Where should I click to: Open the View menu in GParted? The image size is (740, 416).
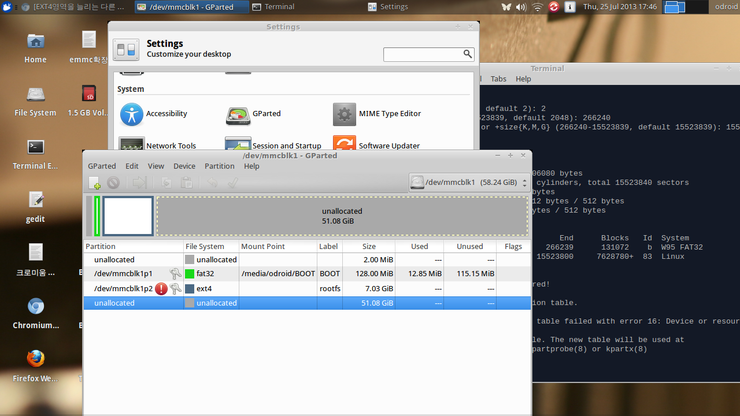[x=156, y=166]
